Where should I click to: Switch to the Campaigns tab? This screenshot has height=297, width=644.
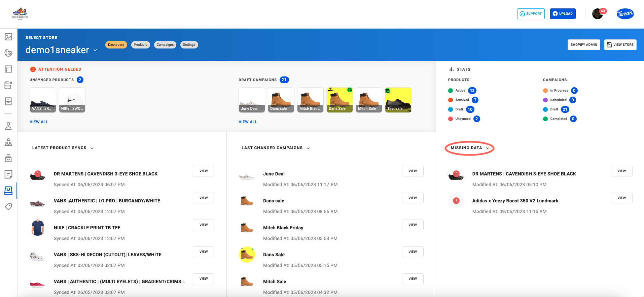click(x=165, y=45)
